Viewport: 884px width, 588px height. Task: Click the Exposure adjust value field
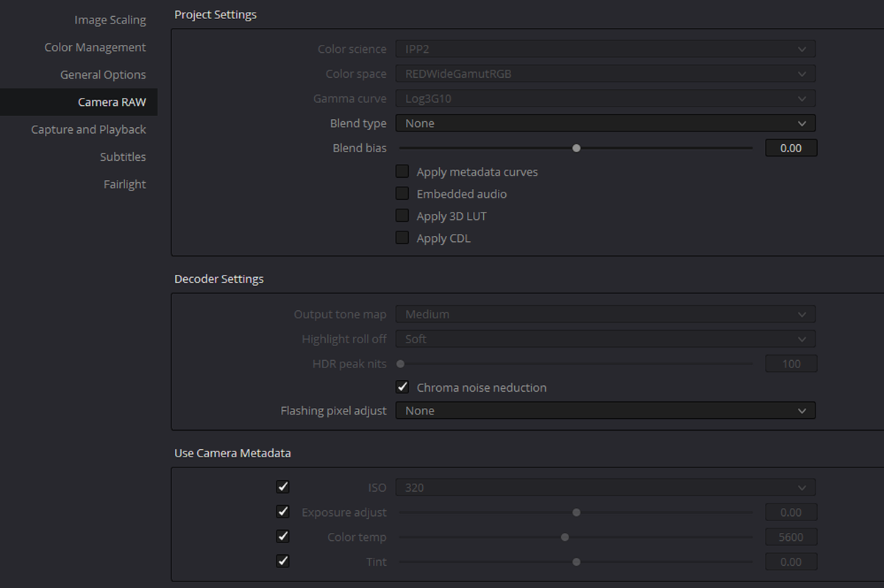pos(791,512)
